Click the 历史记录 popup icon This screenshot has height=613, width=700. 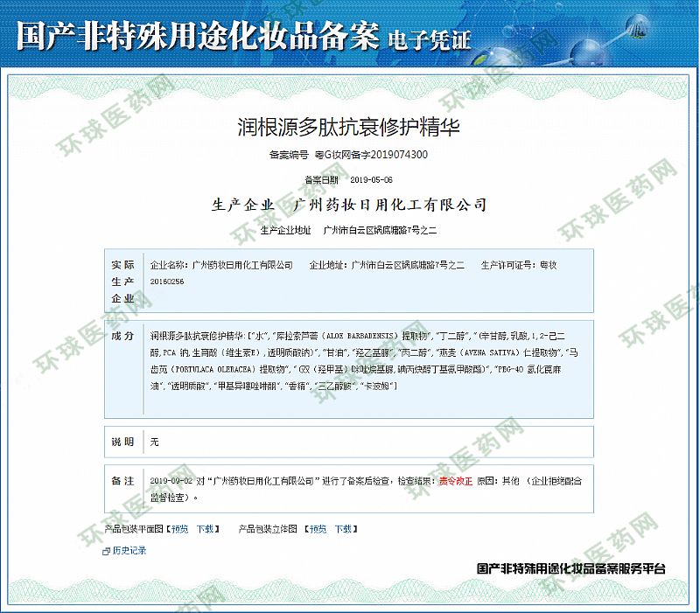[x=107, y=551]
